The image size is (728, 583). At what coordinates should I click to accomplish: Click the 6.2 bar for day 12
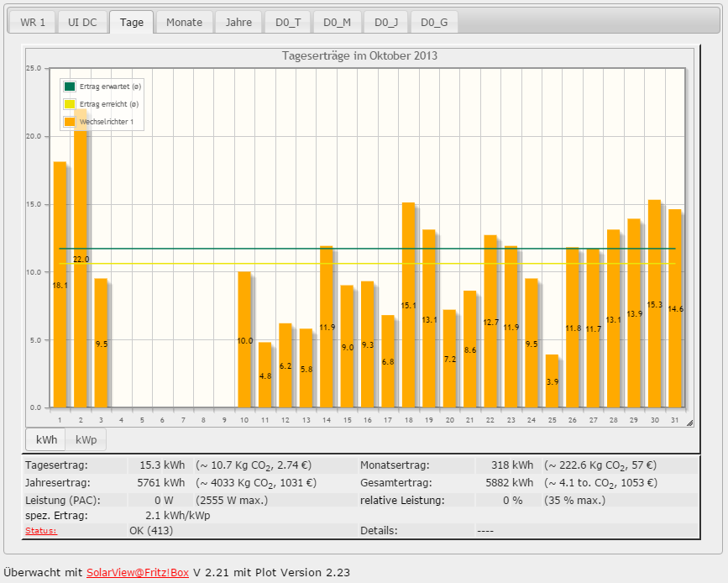[x=285, y=365]
